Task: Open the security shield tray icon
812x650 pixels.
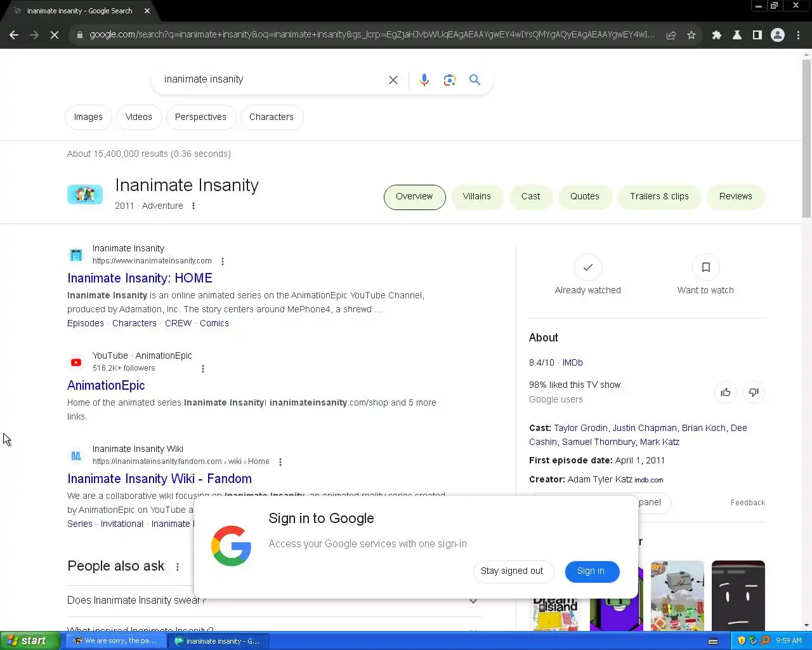Action: coord(742,641)
